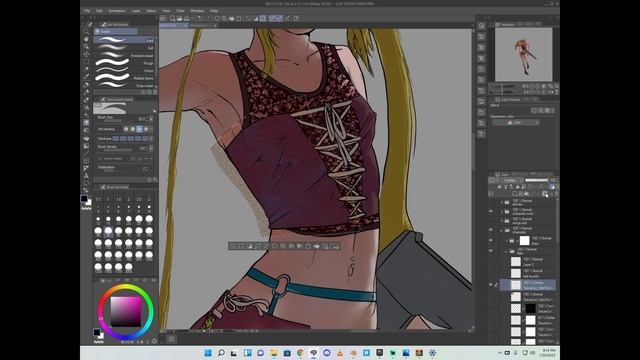Select the Text tool

coord(86,176)
